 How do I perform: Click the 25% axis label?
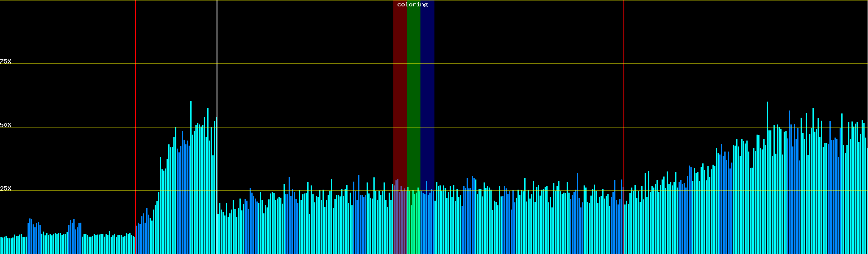(x=6, y=188)
